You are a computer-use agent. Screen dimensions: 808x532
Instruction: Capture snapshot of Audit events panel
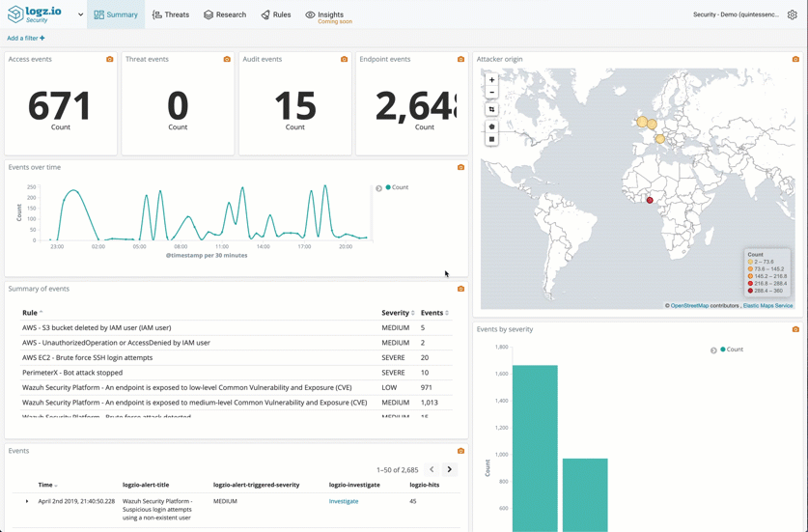(344, 59)
